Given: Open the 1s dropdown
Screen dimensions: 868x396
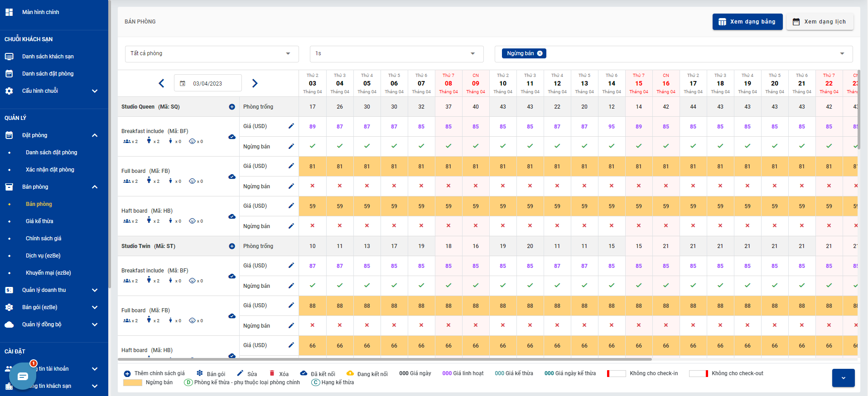Looking at the screenshot, I should (397, 54).
